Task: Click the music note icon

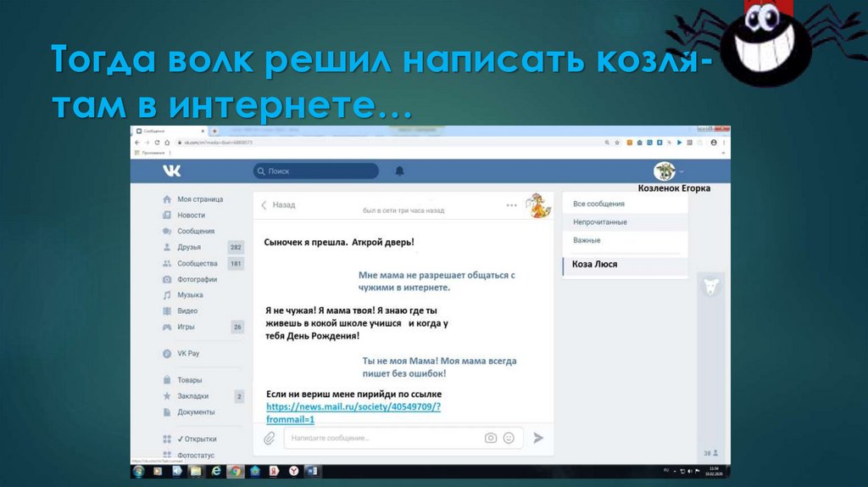Action: coord(167,295)
